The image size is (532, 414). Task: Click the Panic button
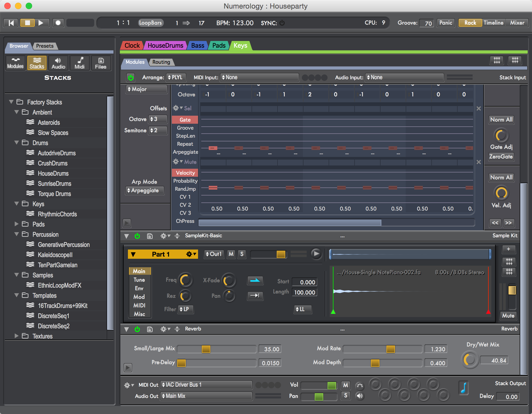coord(446,23)
